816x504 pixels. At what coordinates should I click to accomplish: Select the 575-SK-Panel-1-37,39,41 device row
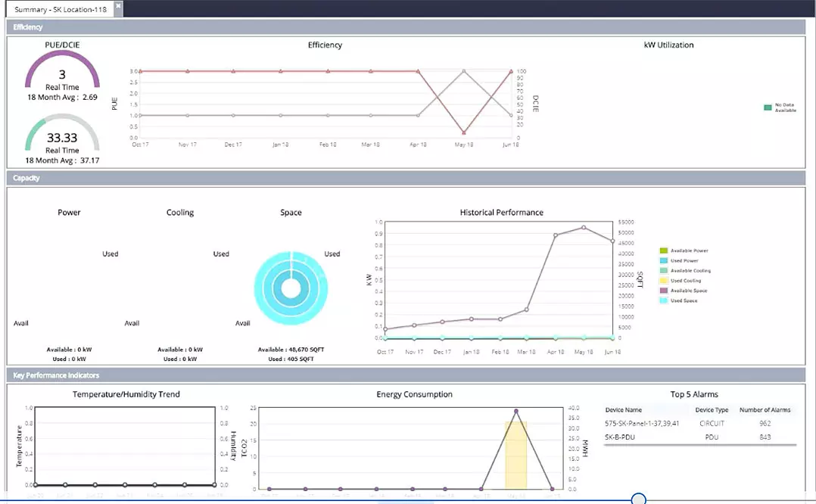pos(700,423)
